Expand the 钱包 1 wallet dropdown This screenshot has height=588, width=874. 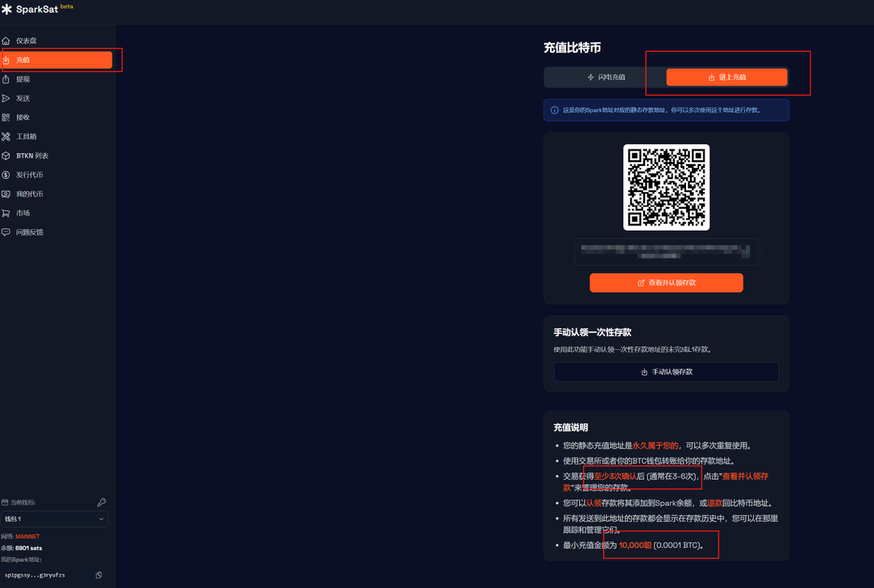pyautogui.click(x=55, y=519)
